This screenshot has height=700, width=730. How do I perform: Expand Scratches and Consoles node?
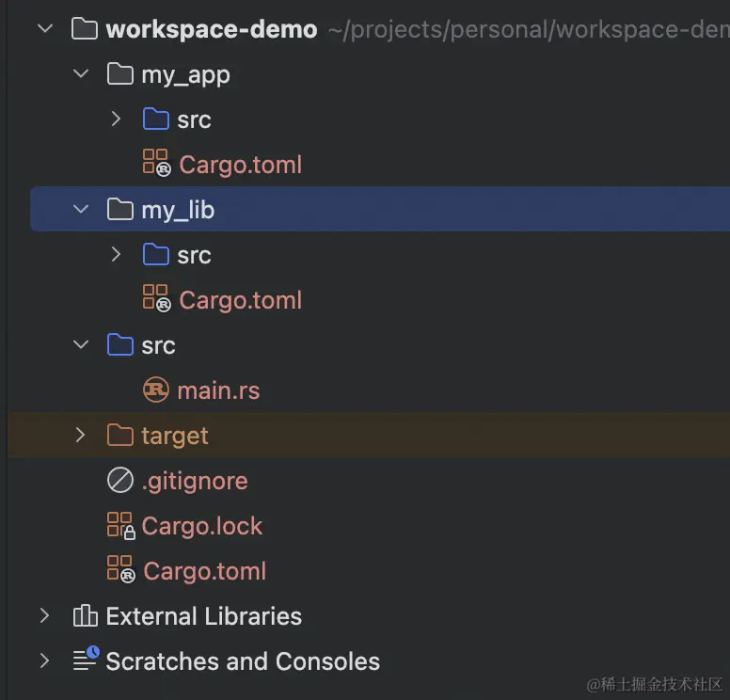[44, 660]
